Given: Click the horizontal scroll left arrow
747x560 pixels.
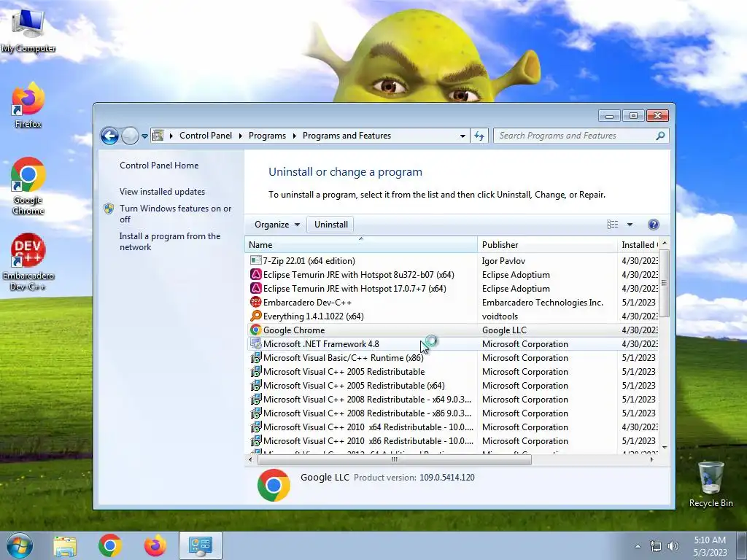Looking at the screenshot, I should pos(251,459).
